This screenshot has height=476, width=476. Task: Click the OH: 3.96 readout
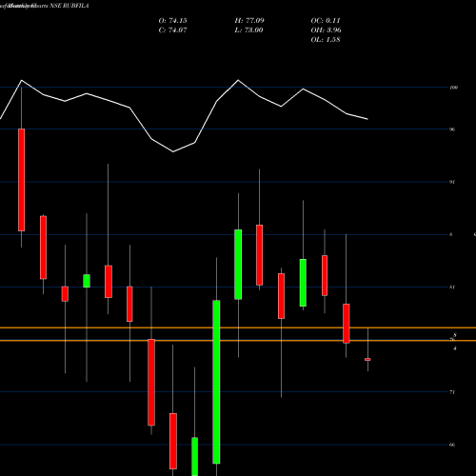coord(326,30)
